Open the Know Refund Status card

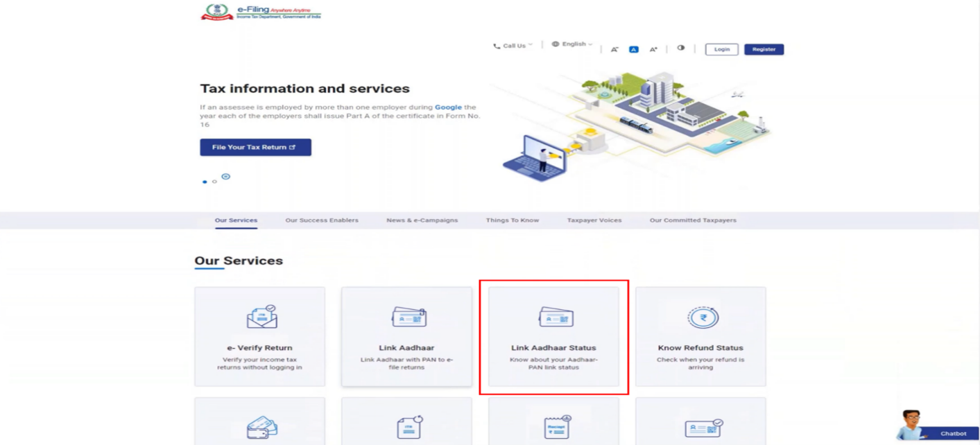coord(700,336)
